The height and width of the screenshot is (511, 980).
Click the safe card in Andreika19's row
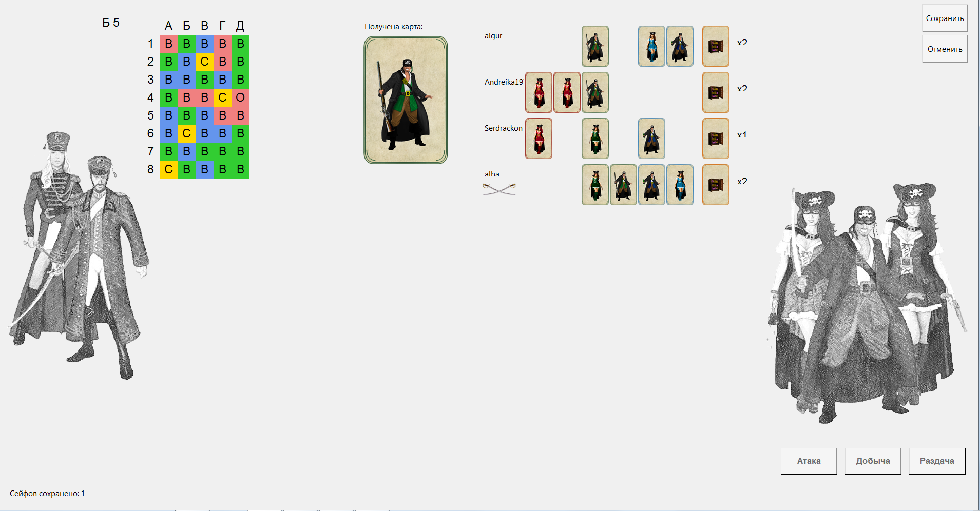tap(716, 92)
